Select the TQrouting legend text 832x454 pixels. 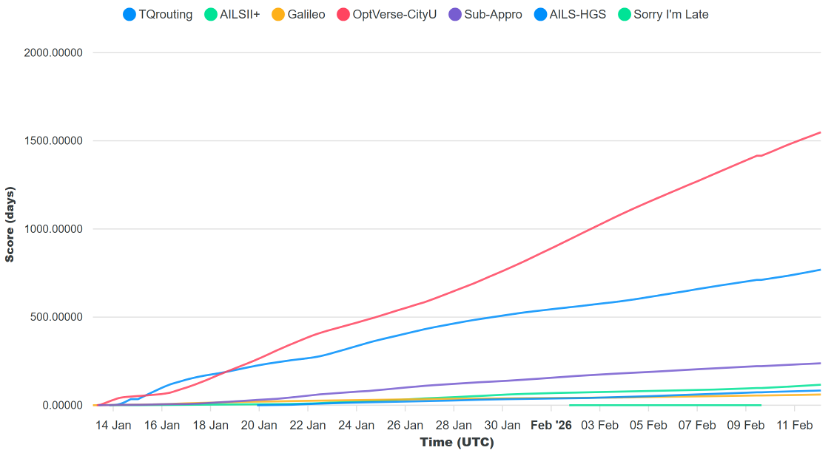pos(166,15)
